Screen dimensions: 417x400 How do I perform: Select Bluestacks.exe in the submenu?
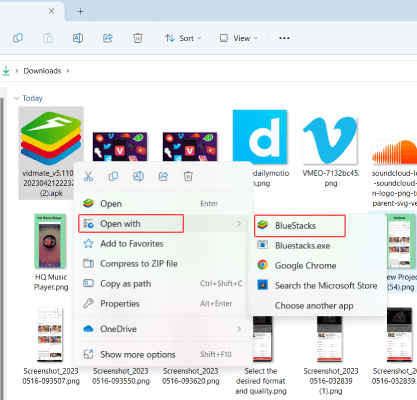pyautogui.click(x=318, y=246)
